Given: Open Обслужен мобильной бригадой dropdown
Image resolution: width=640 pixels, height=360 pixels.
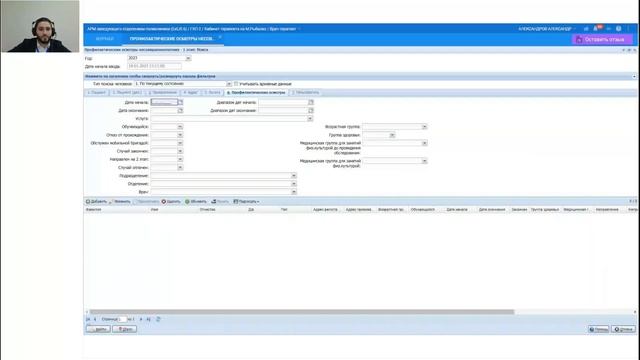Looking at the screenshot, I should 180,143.
